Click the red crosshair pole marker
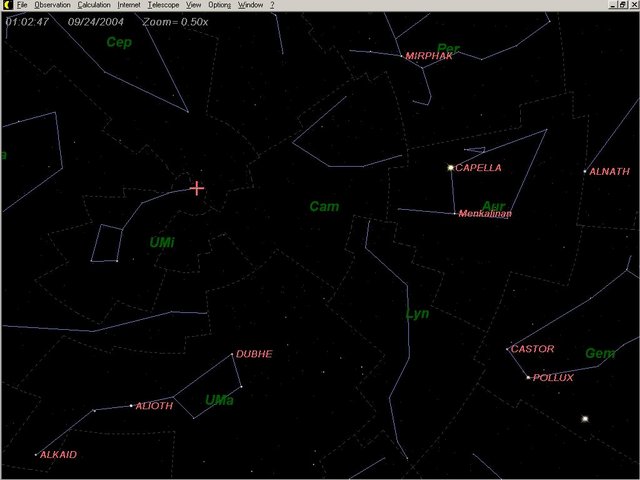This screenshot has height=480, width=640. click(197, 188)
